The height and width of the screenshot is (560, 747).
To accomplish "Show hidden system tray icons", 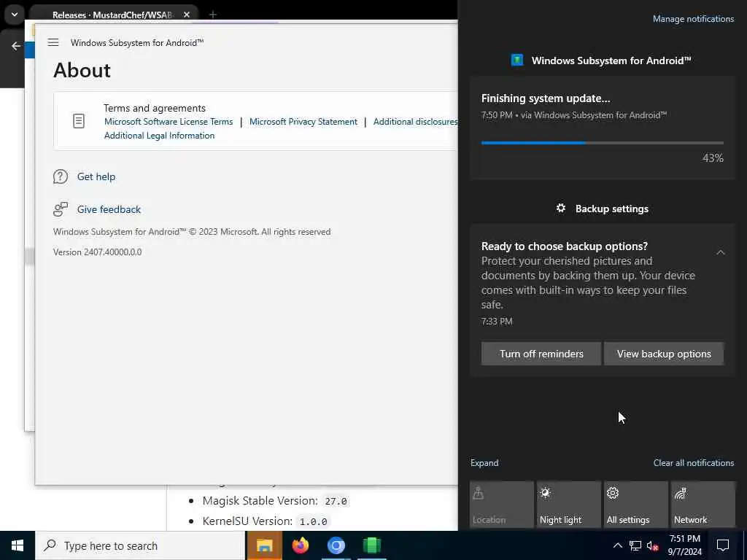I will 617,545.
